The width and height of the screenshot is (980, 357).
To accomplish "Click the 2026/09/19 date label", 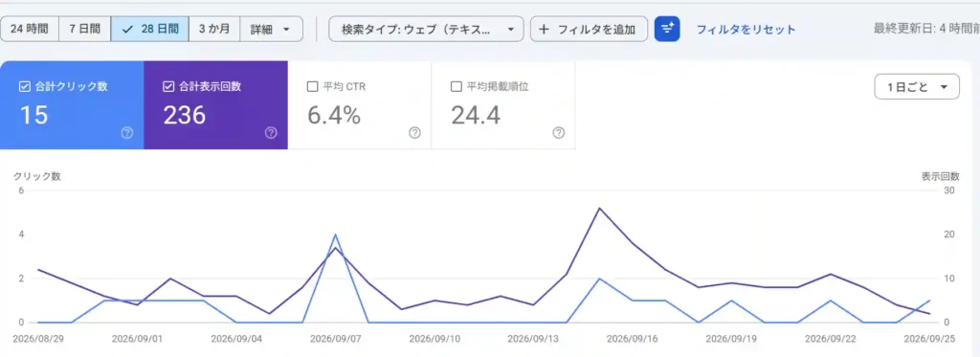I will [732, 338].
